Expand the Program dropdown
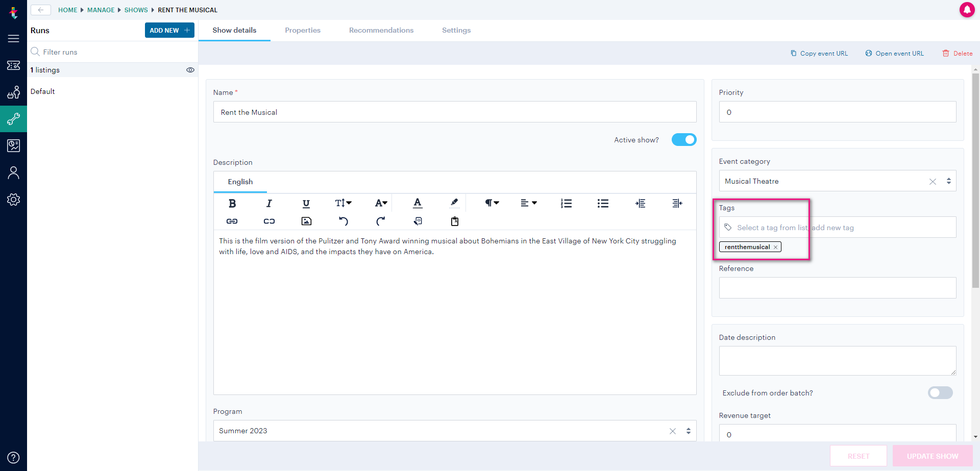The image size is (980, 471). point(689,431)
